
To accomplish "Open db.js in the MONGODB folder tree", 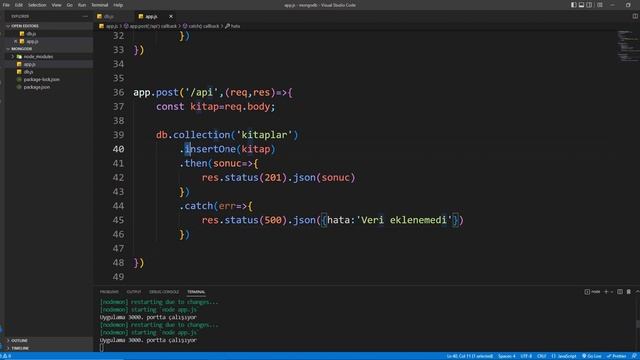I will point(28,72).
